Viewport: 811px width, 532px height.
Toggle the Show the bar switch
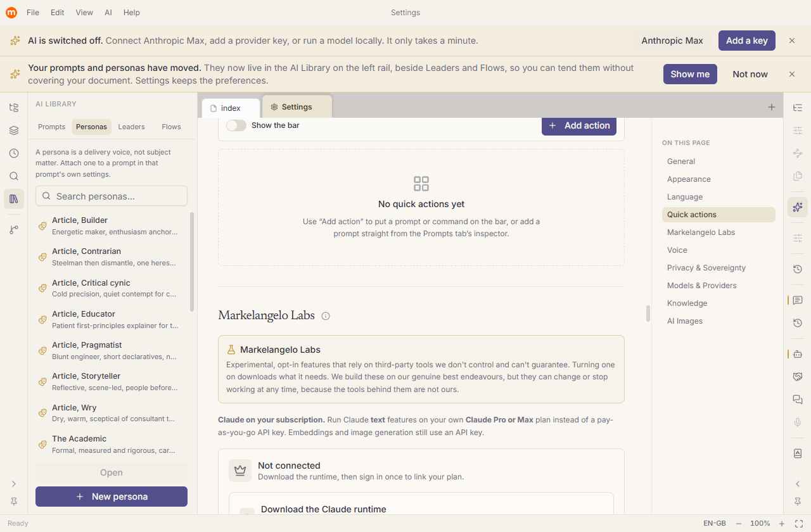click(x=236, y=125)
